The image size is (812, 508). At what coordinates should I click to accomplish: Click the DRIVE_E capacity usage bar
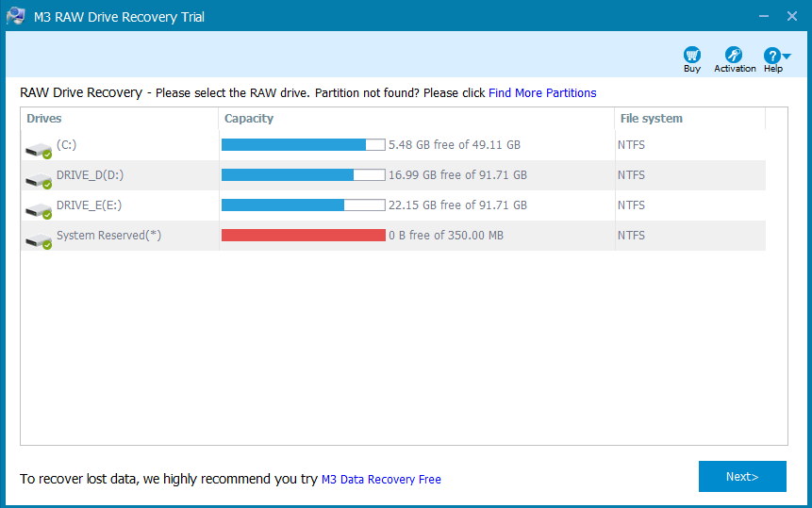pyautogui.click(x=304, y=205)
